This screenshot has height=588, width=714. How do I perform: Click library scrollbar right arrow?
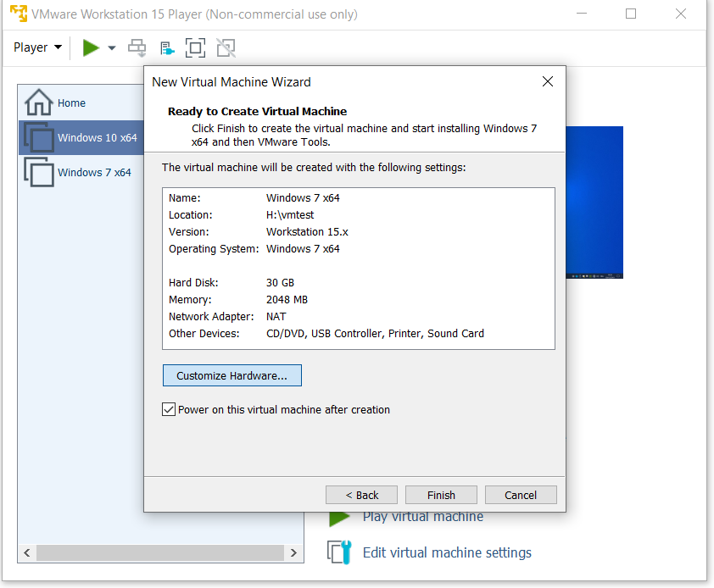pos(293,552)
